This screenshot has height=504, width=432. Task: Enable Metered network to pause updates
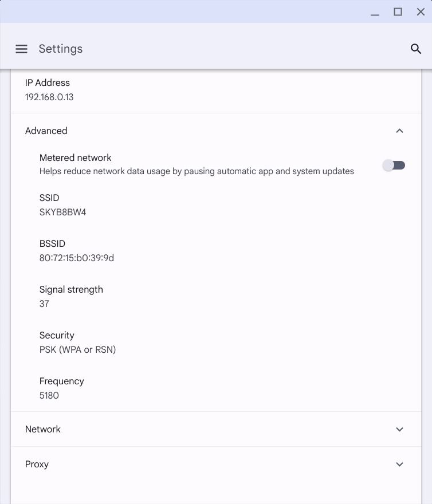(x=394, y=165)
